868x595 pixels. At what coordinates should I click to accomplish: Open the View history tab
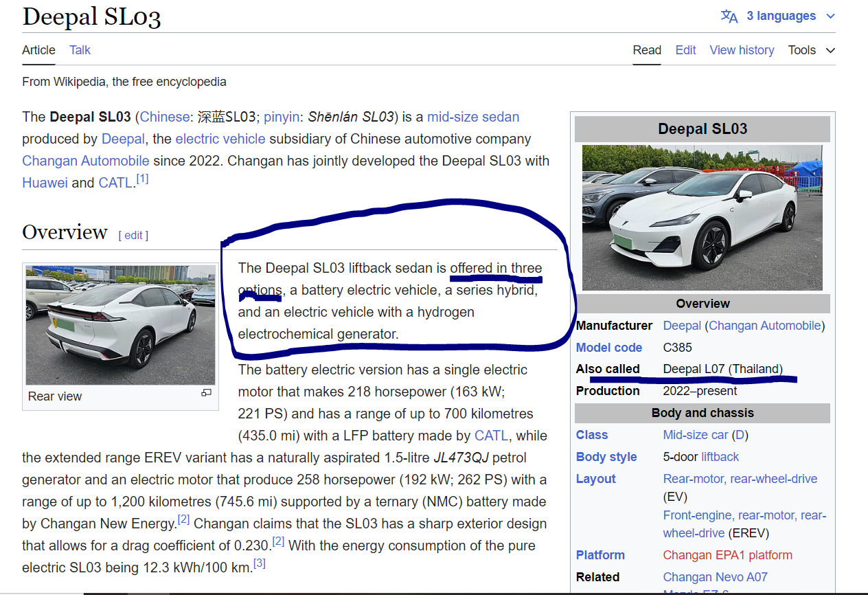(x=742, y=50)
